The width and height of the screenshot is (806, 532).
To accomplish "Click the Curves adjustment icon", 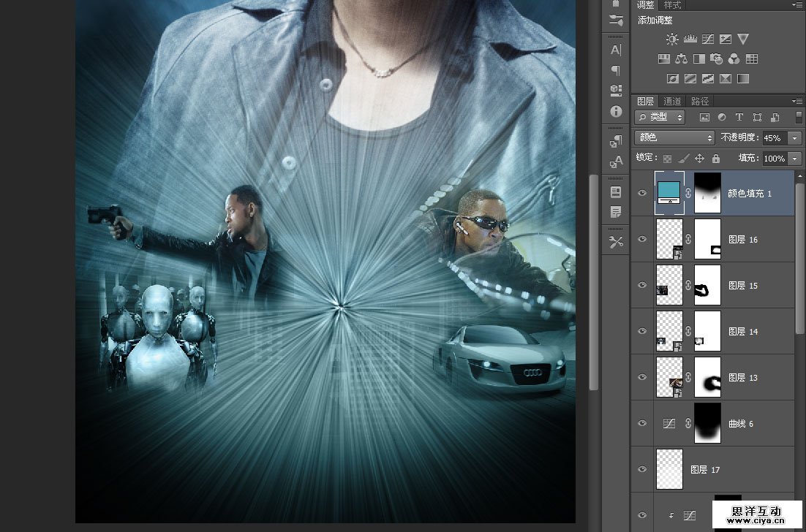I will 707,39.
